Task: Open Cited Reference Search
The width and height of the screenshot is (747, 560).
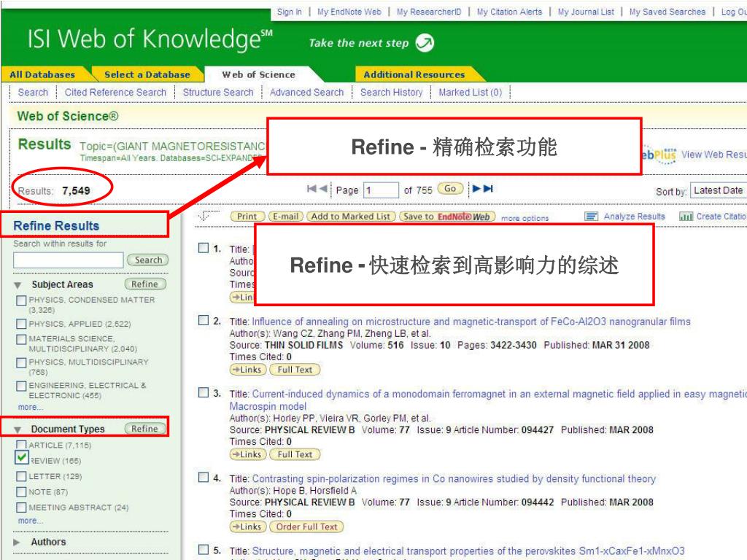Action: point(115,92)
